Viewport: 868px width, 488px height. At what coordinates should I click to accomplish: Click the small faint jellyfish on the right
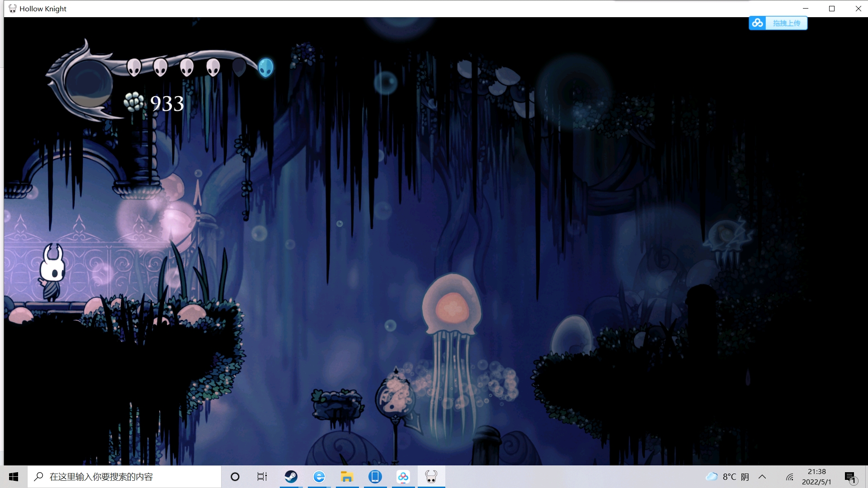(x=726, y=242)
